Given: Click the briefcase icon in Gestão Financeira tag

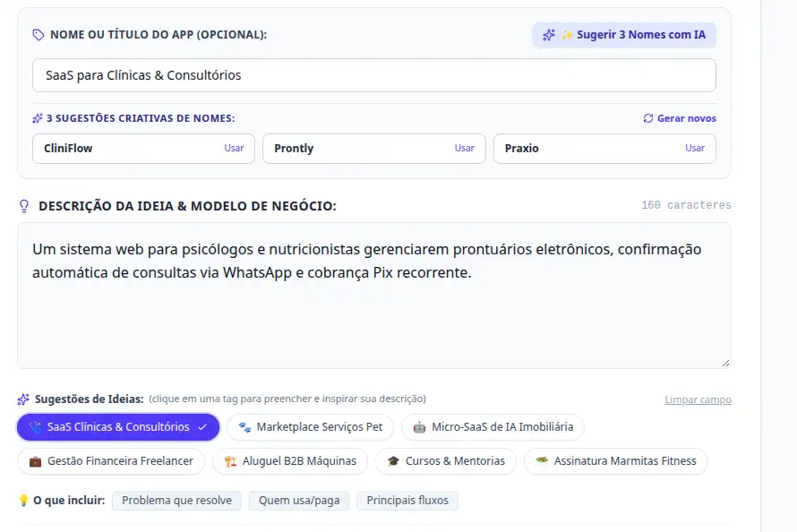Looking at the screenshot, I should 35,461.
